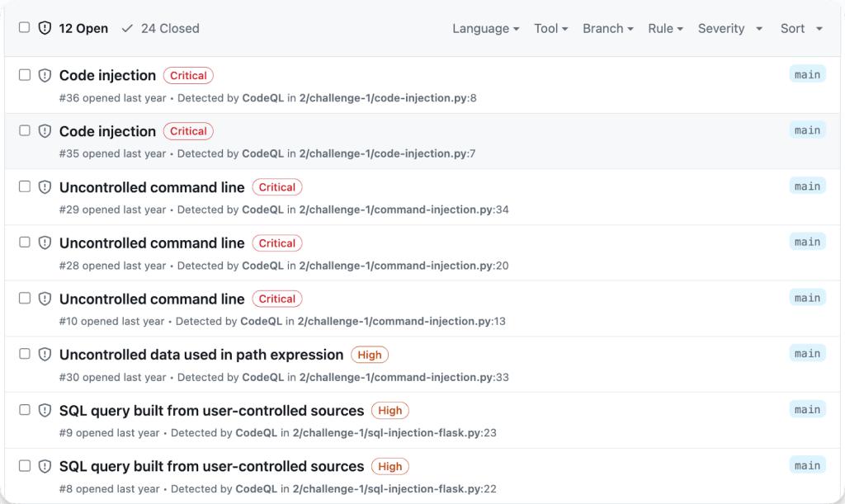The width and height of the screenshot is (845, 504).
Task: Open the Rule filter dropdown
Action: point(665,28)
